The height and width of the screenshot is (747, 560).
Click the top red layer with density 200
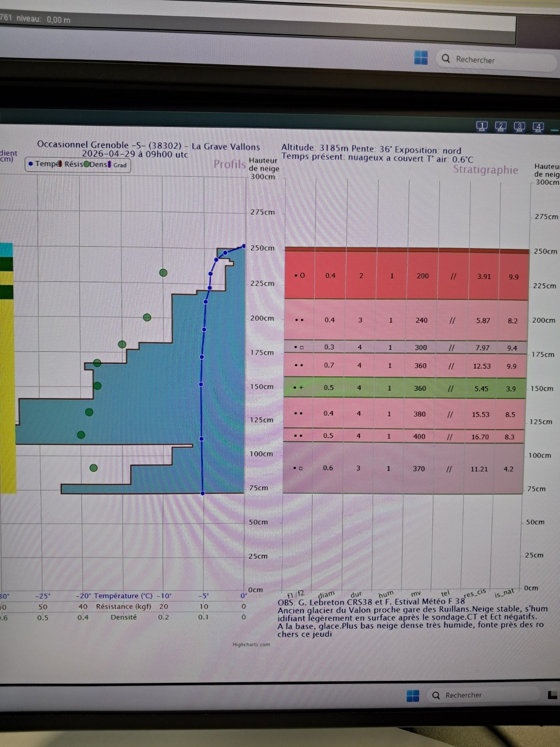tap(406, 276)
